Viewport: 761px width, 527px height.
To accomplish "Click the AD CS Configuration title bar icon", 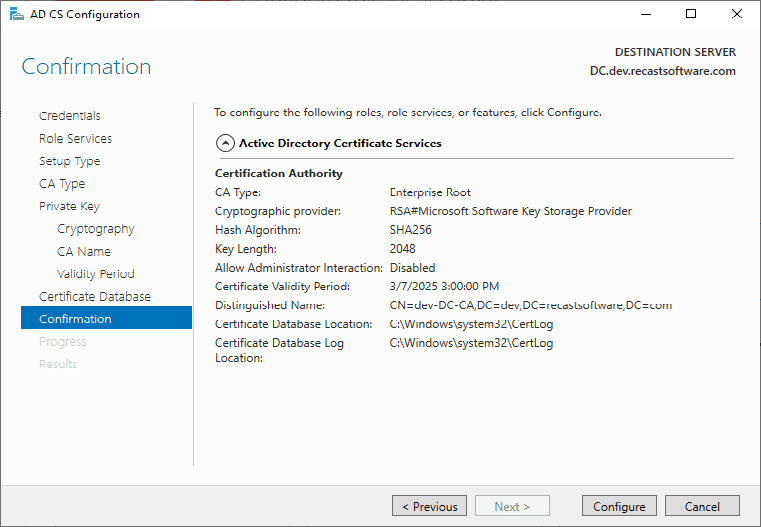I will (15, 15).
